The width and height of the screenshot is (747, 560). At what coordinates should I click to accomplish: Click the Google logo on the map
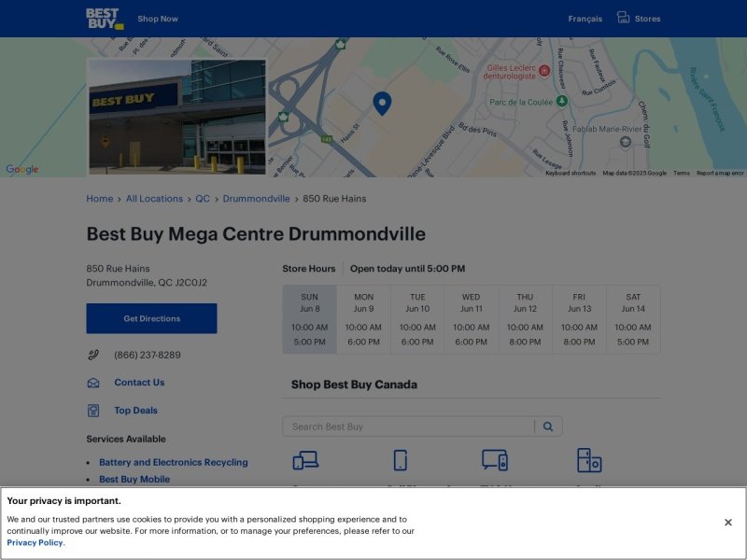21,170
